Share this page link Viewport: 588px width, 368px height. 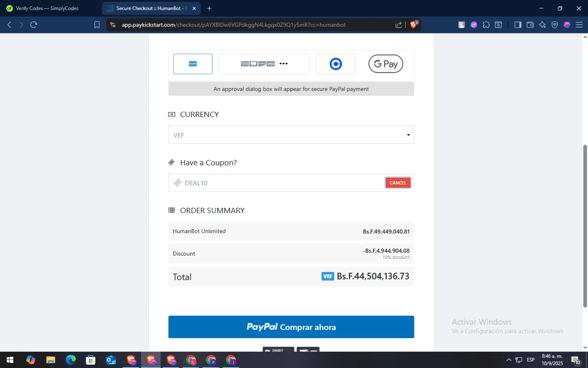[399, 25]
